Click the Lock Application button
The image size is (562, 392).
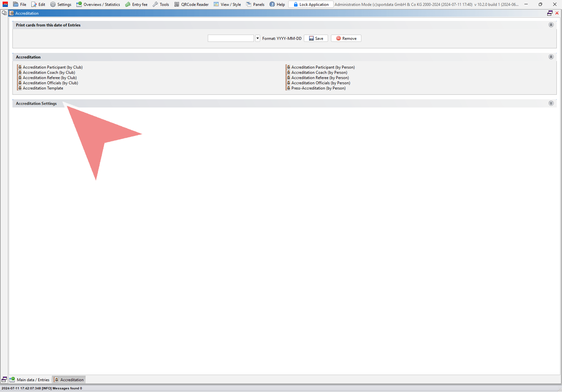point(310,5)
